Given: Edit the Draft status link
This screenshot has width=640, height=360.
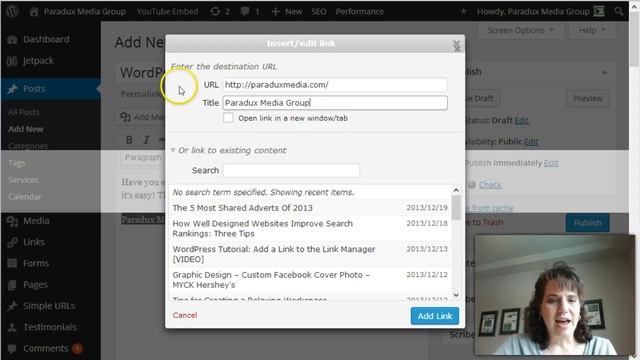Looking at the screenshot, I should click(522, 120).
